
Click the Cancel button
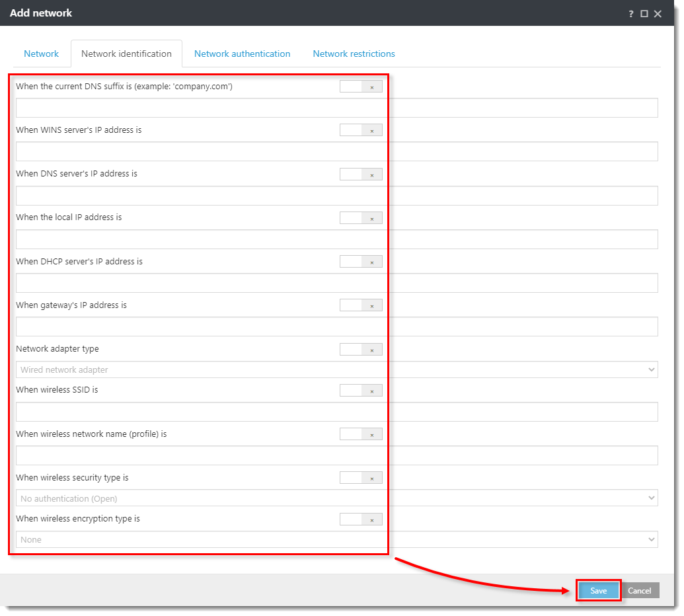tap(640, 590)
